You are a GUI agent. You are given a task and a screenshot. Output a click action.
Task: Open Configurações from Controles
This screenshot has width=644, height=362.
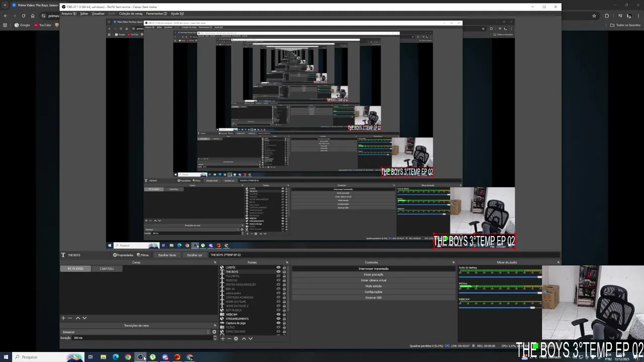pyautogui.click(x=373, y=292)
